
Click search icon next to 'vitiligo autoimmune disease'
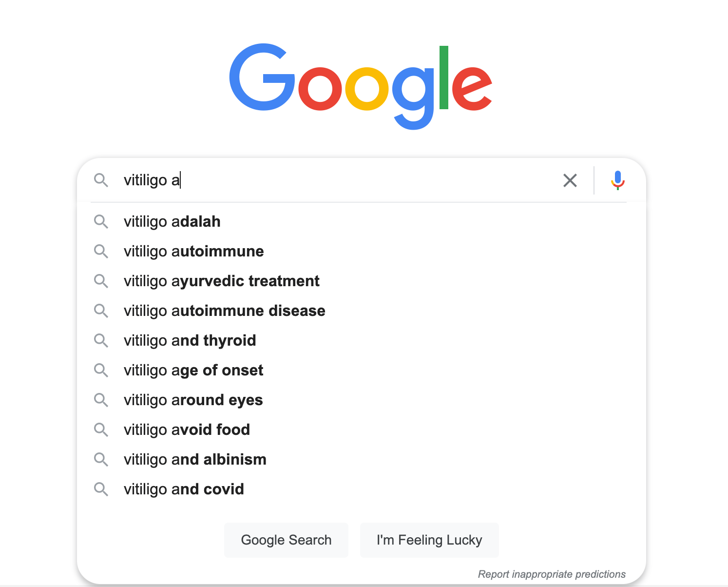(101, 311)
